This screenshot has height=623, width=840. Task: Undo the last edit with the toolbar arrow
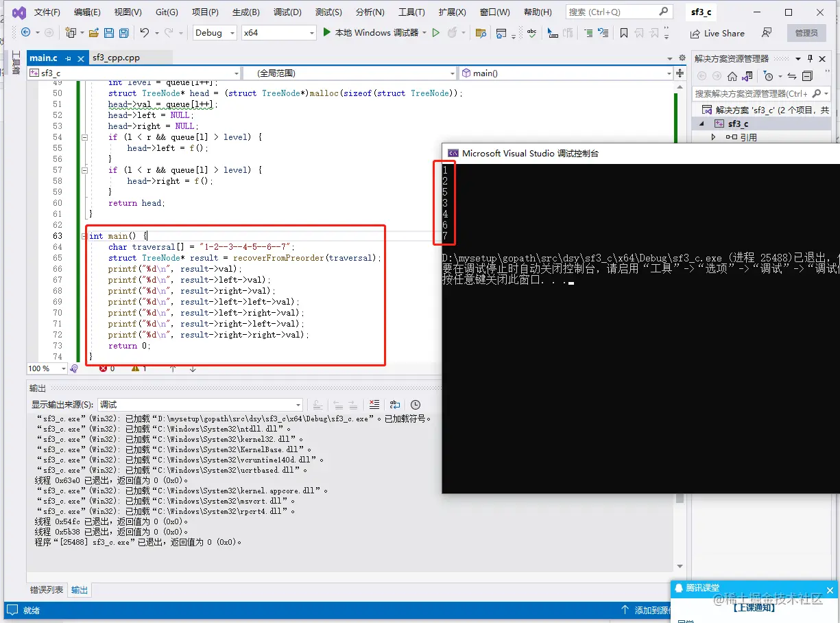coord(144,32)
